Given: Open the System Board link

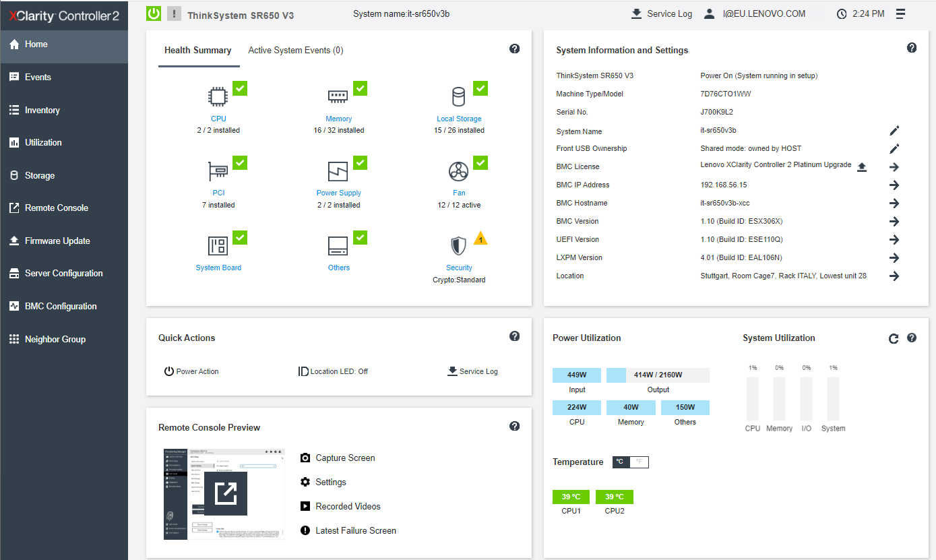Looking at the screenshot, I should pyautogui.click(x=218, y=268).
